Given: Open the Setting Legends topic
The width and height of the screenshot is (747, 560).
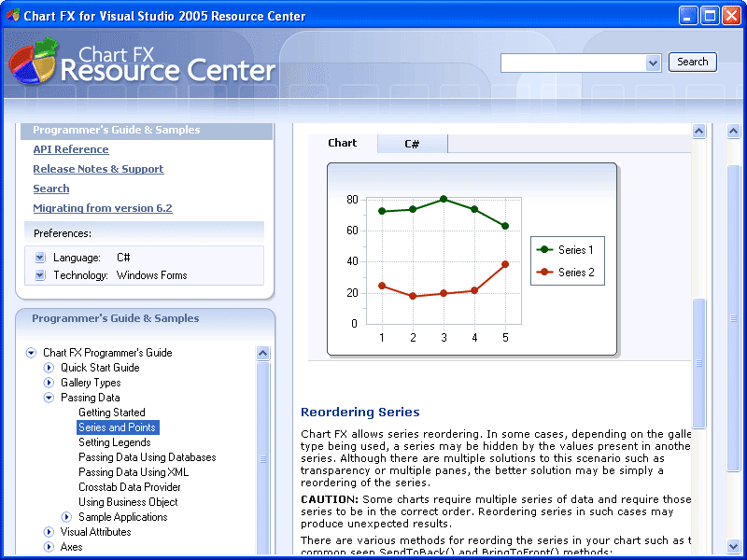Looking at the screenshot, I should [114, 442].
